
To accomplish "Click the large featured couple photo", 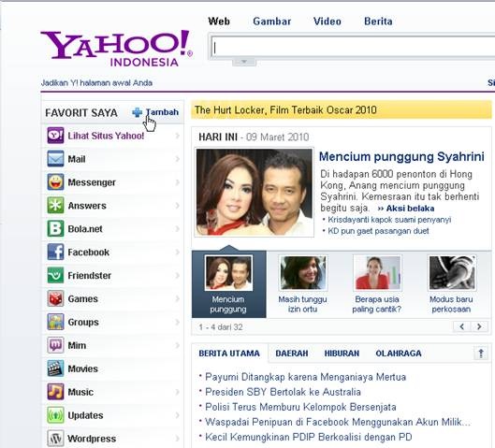I will (x=255, y=193).
